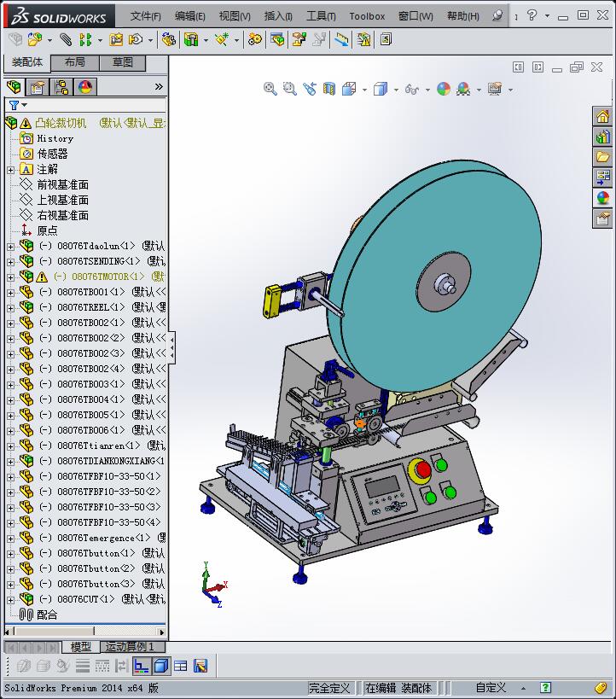Click the filter icon above the tree
This screenshot has width=616, height=699.
tap(14, 105)
